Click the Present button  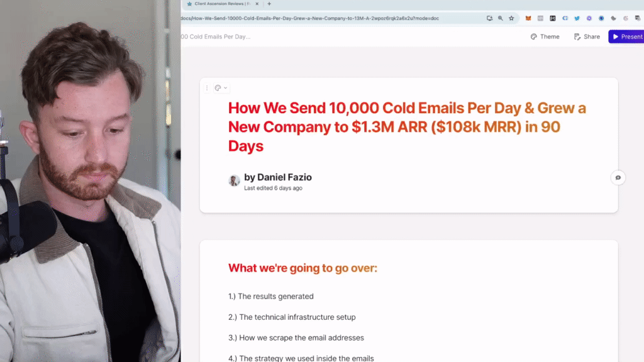click(x=626, y=36)
